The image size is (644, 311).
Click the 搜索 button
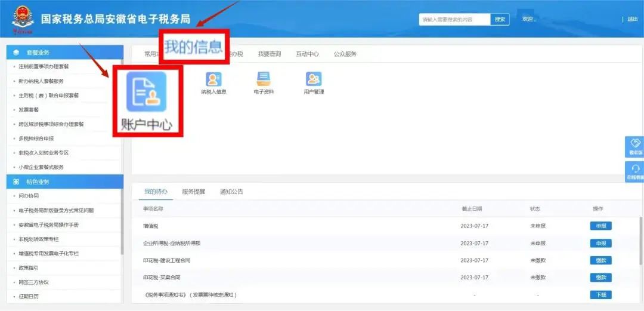500,19
